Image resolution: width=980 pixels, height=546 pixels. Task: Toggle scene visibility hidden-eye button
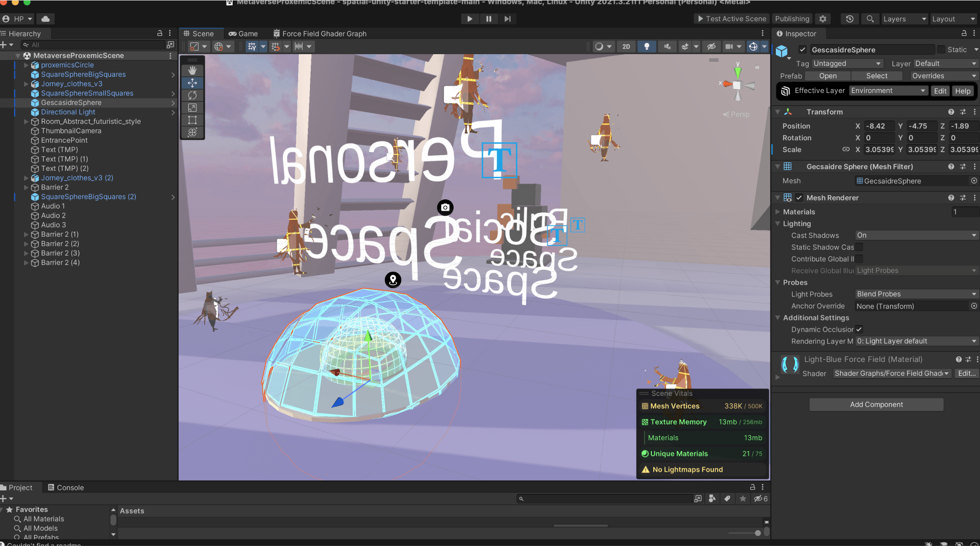click(711, 46)
